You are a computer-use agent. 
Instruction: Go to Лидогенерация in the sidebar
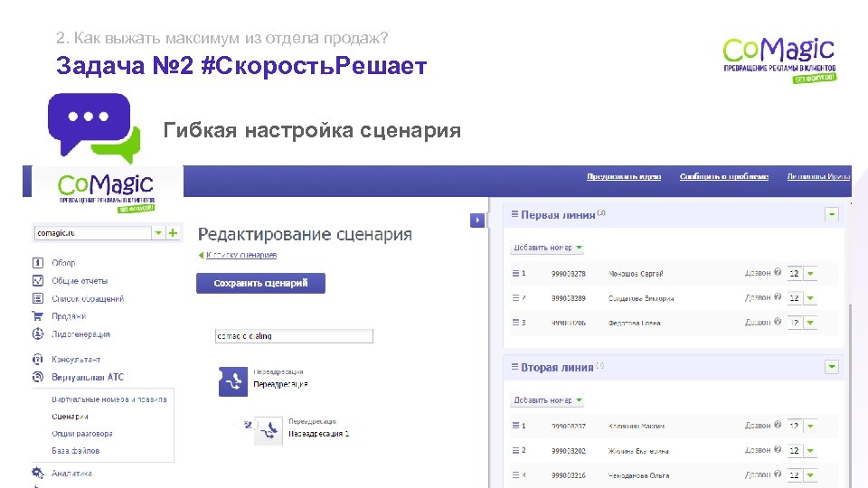coord(80,334)
